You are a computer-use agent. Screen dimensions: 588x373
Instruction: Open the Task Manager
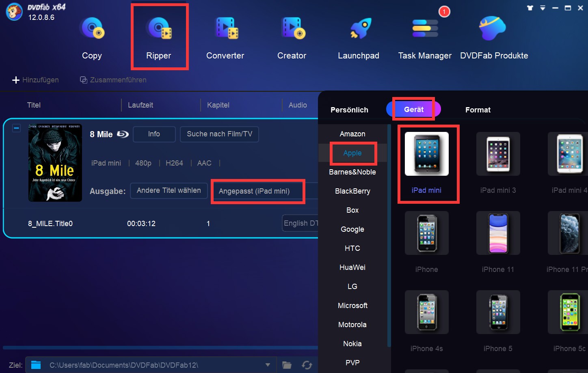[x=425, y=39]
